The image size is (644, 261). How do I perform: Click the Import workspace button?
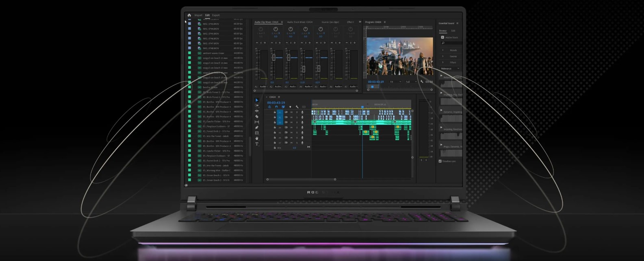pos(198,15)
